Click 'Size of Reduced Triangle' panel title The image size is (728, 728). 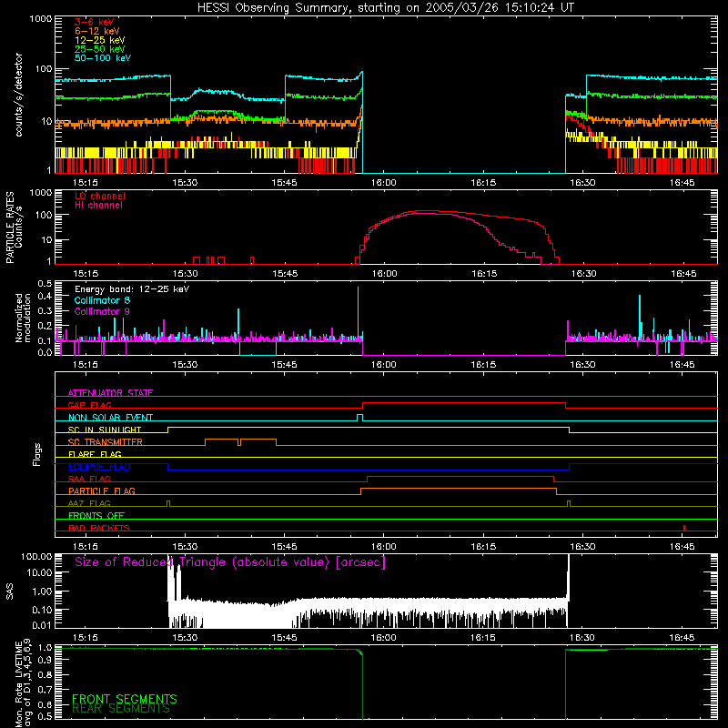(230, 562)
